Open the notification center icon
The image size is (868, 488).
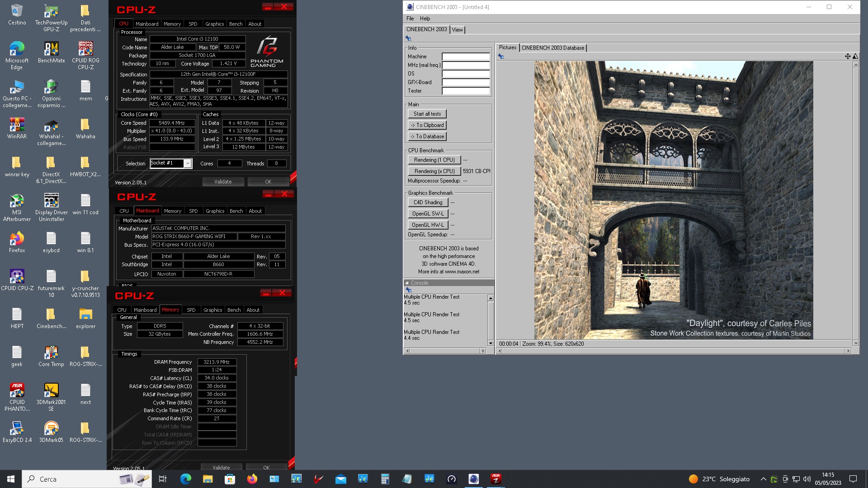[x=853, y=479]
